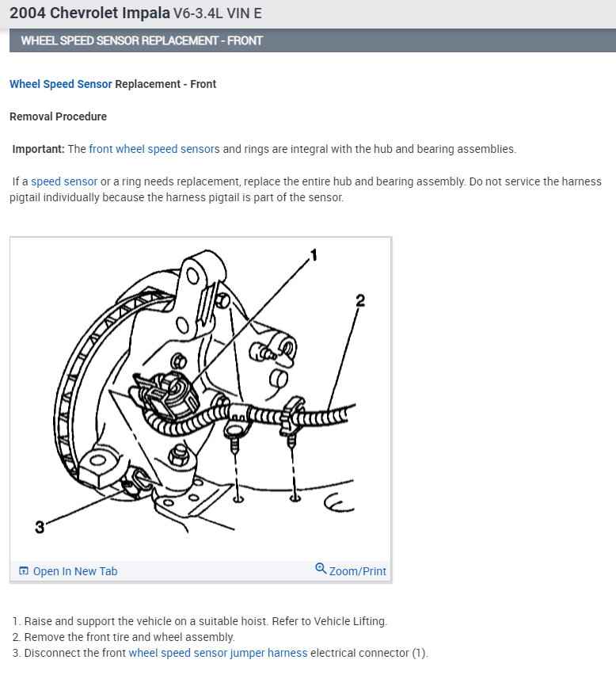Open wheel speed sensor jumper harness link

click(218, 653)
